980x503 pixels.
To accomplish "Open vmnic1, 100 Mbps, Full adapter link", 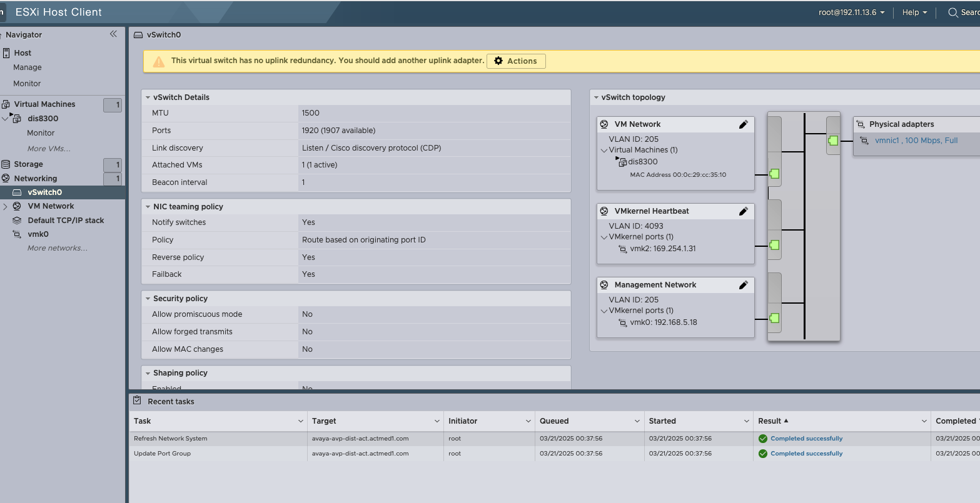I will [x=916, y=141].
